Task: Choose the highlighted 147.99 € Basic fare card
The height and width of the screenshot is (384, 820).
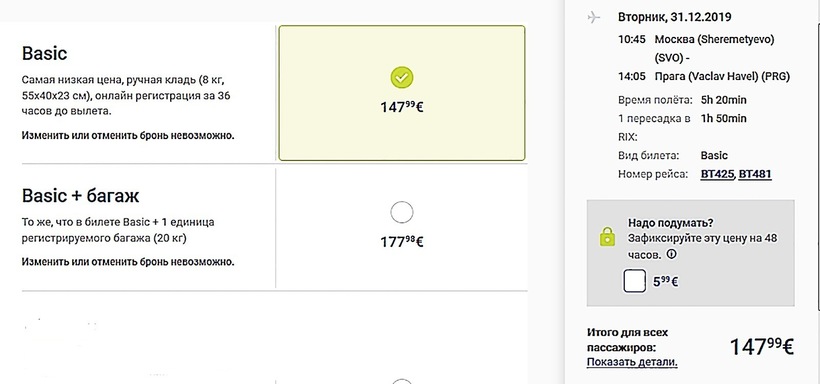Action: (x=402, y=93)
